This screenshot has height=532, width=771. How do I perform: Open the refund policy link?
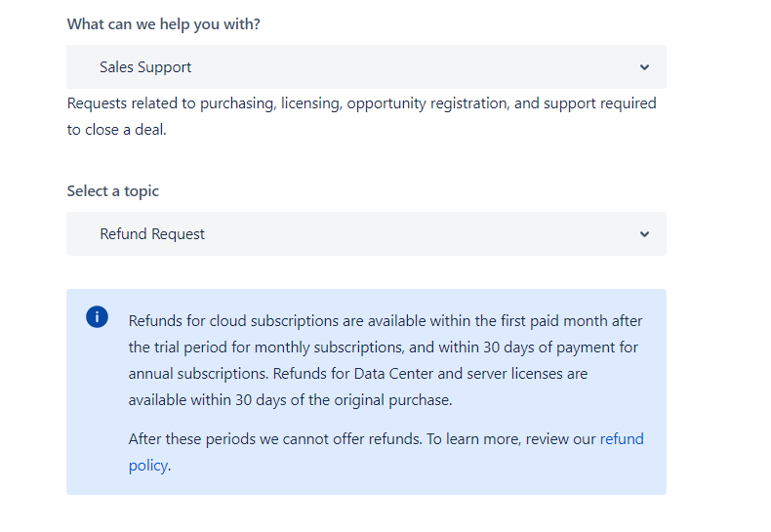pos(622,439)
